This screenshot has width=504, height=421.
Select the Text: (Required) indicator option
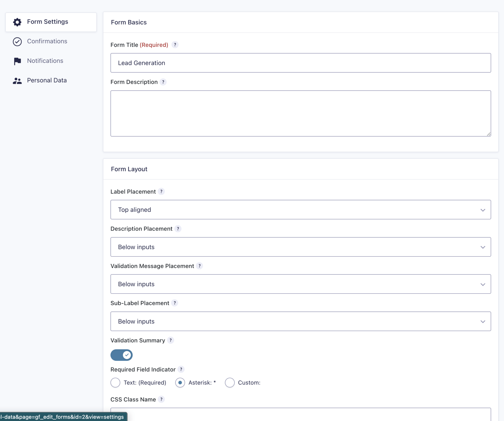tap(115, 383)
